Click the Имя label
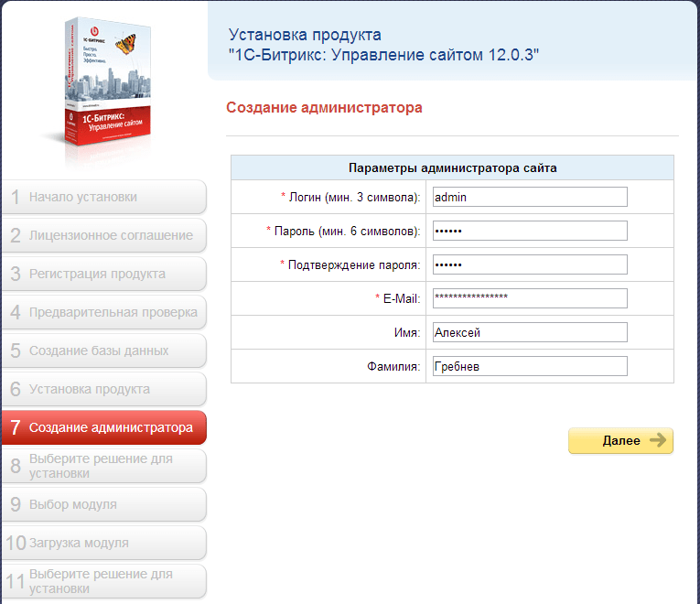 pos(407,332)
